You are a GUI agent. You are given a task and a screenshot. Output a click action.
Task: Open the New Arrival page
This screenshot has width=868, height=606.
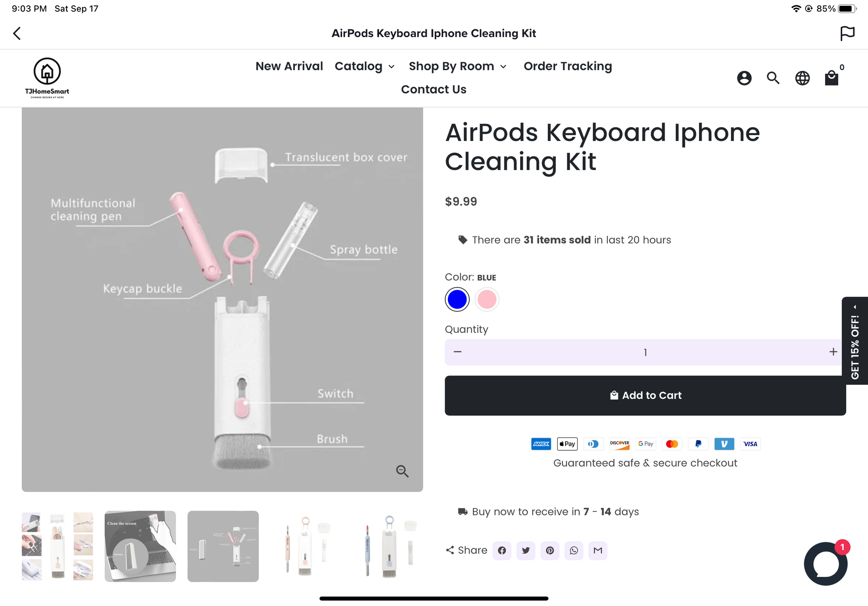(x=289, y=66)
